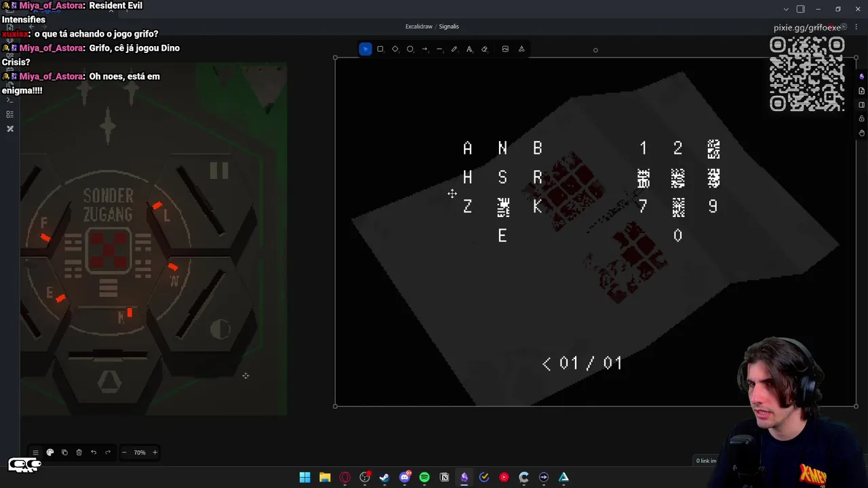Open Discord from the taskbar
868x488 pixels.
click(x=405, y=477)
